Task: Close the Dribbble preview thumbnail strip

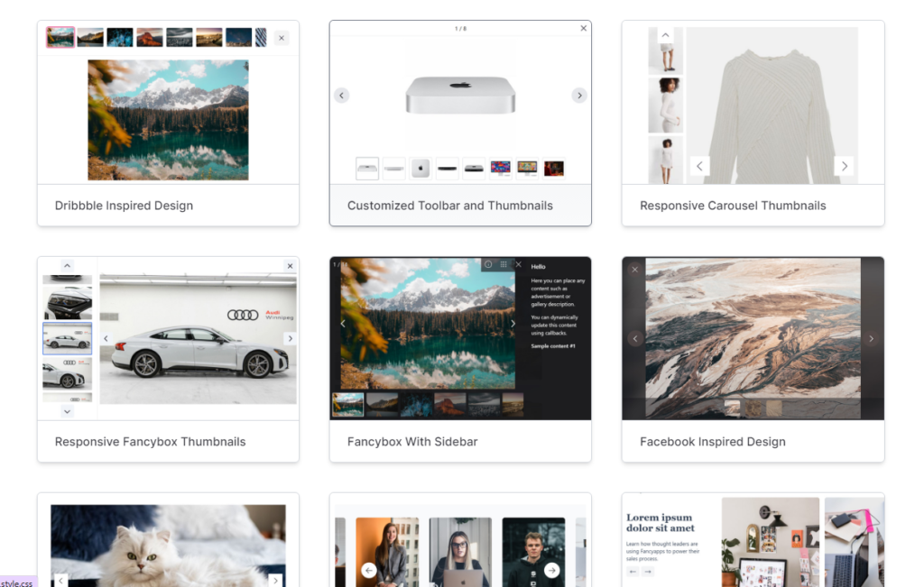Action: (x=282, y=38)
